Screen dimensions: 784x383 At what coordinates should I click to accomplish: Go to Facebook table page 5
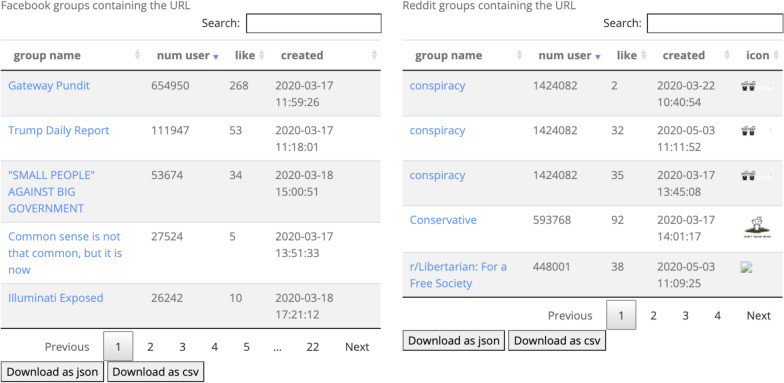point(246,346)
